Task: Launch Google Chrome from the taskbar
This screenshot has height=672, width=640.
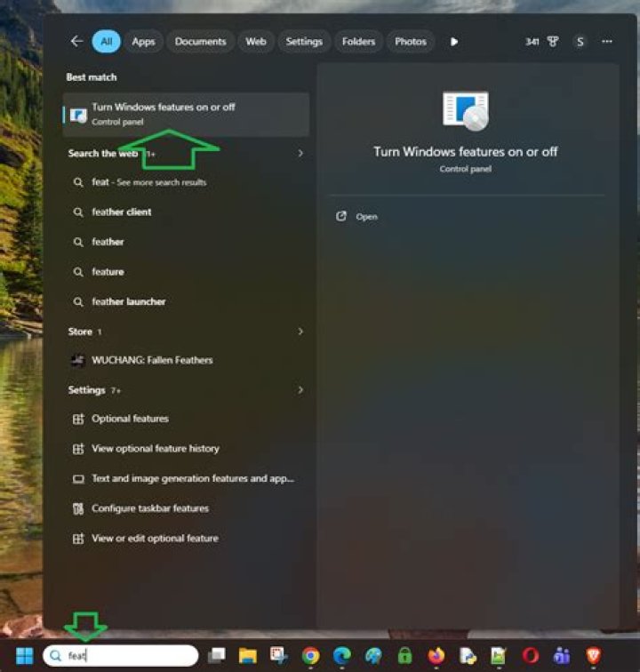Action: [x=310, y=656]
